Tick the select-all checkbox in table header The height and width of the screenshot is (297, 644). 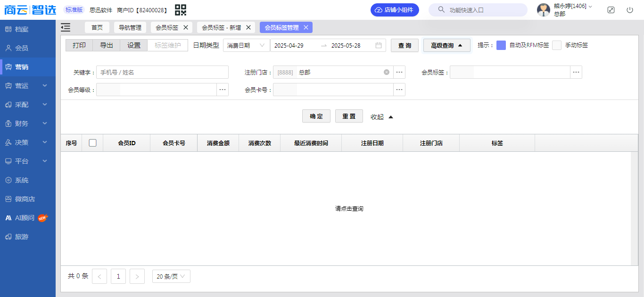92,143
